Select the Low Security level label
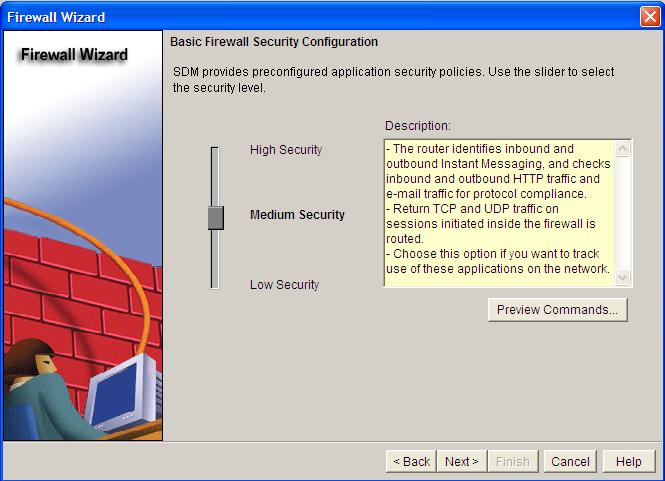The width and height of the screenshot is (665, 481). (284, 284)
